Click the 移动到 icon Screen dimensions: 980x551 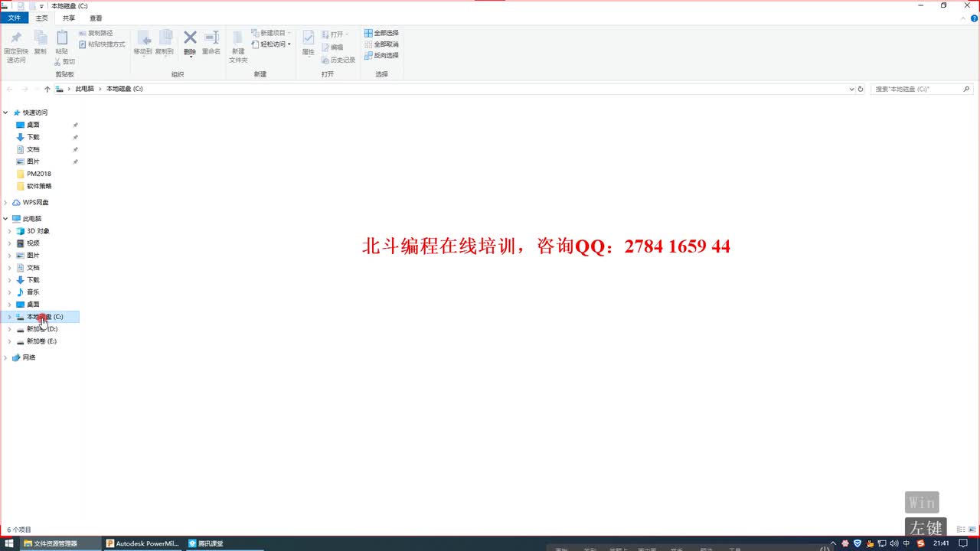[143, 38]
